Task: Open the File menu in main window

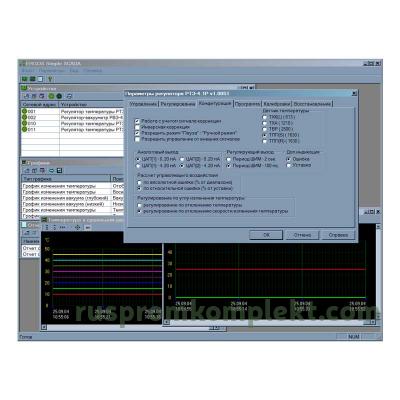Action: pos(28,71)
